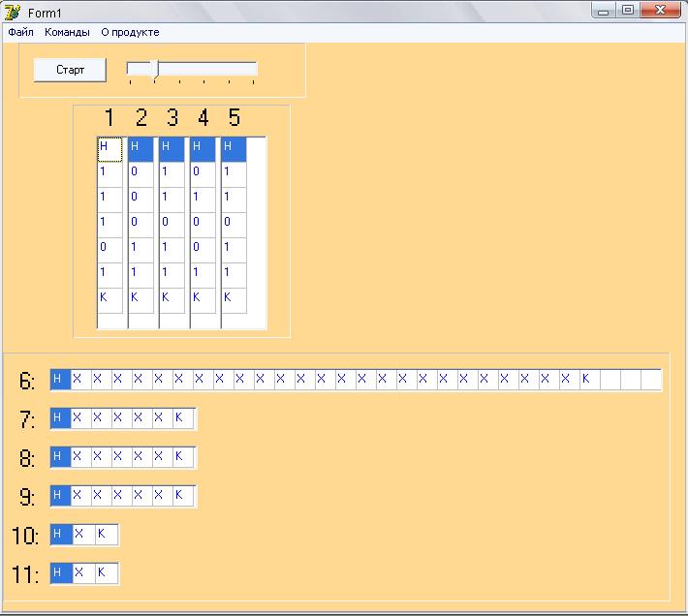Click the only 0 cell in column 3
The height and width of the screenshot is (616, 688).
[x=172, y=226]
